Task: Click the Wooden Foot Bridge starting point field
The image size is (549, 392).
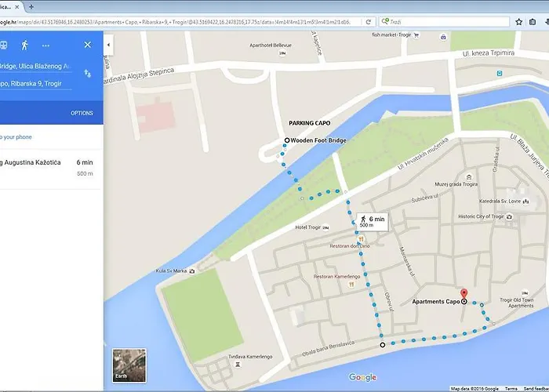Action: coord(35,66)
